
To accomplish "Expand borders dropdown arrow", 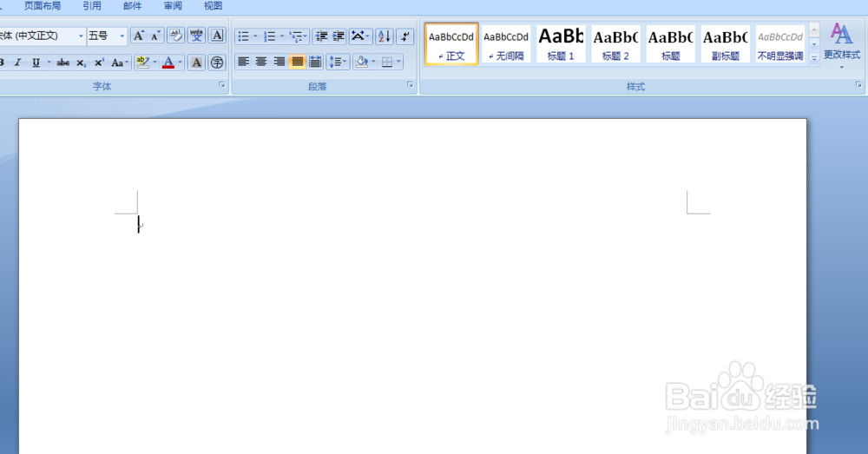I will click(x=398, y=62).
